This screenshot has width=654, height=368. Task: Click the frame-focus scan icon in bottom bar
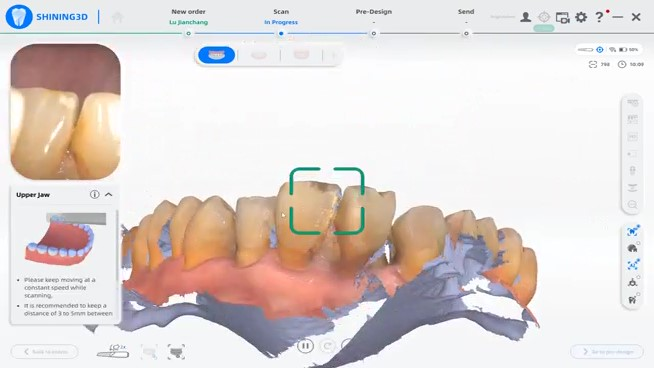click(x=176, y=352)
